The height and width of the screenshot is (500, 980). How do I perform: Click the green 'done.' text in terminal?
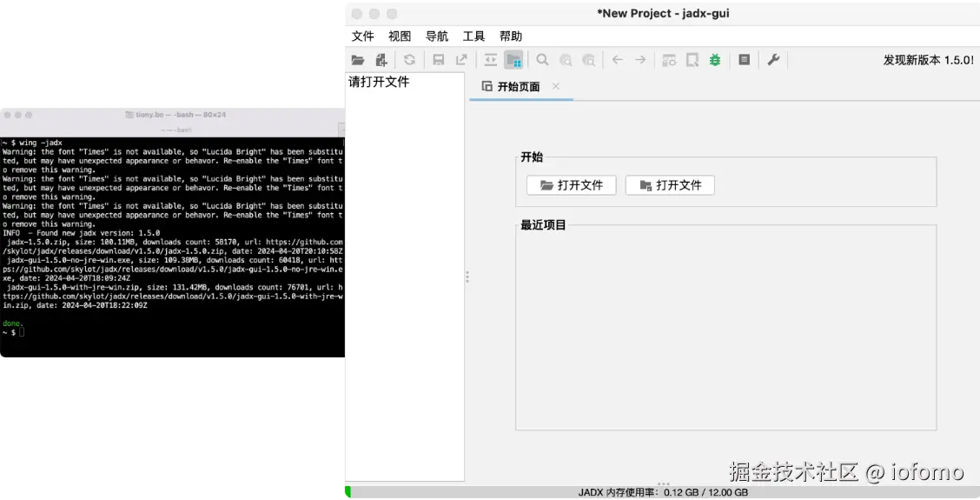click(12, 323)
